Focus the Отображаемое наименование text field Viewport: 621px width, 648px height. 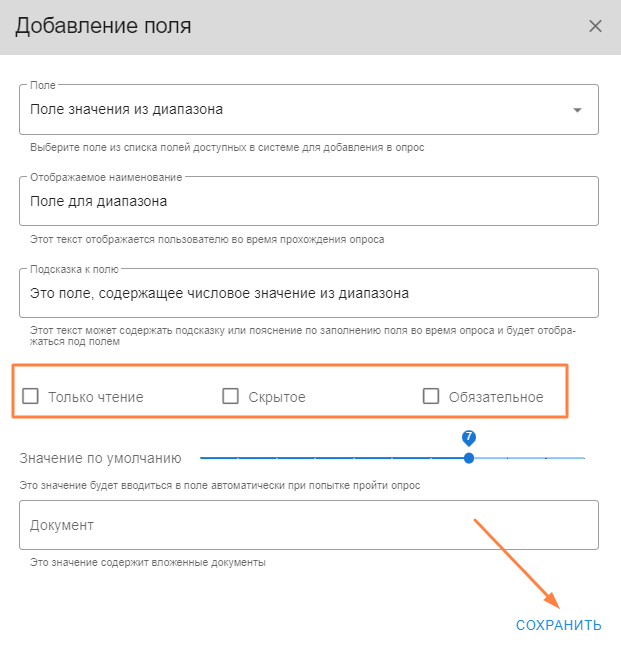[x=308, y=201]
